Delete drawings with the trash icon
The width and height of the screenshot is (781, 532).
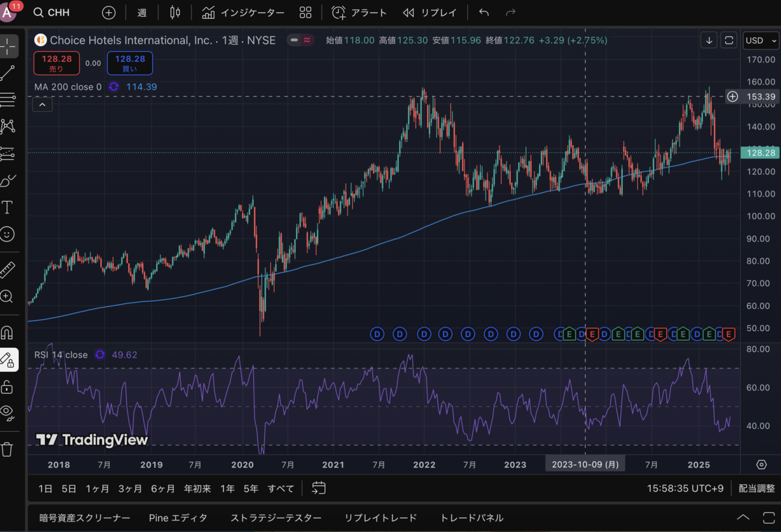point(7,449)
